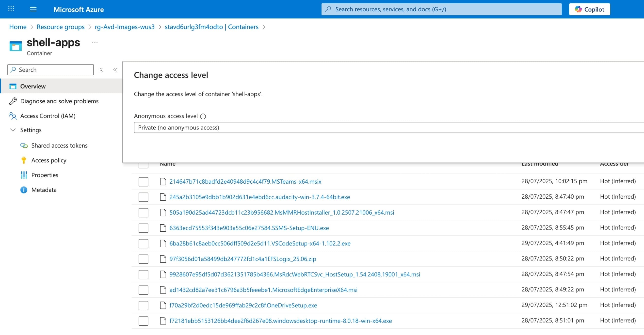Click the file icon of VSCodeSetup exe
Image resolution: width=644 pixels, height=335 pixels.
click(x=163, y=243)
